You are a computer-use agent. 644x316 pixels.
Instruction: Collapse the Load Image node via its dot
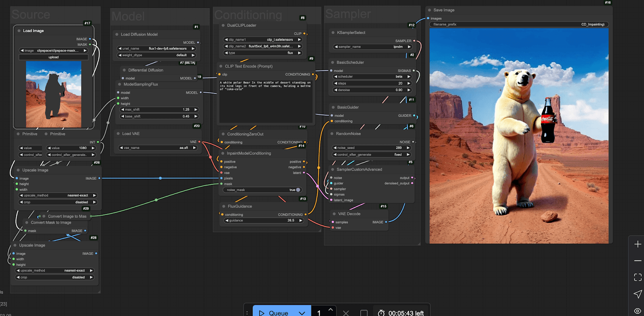pyautogui.click(x=19, y=31)
